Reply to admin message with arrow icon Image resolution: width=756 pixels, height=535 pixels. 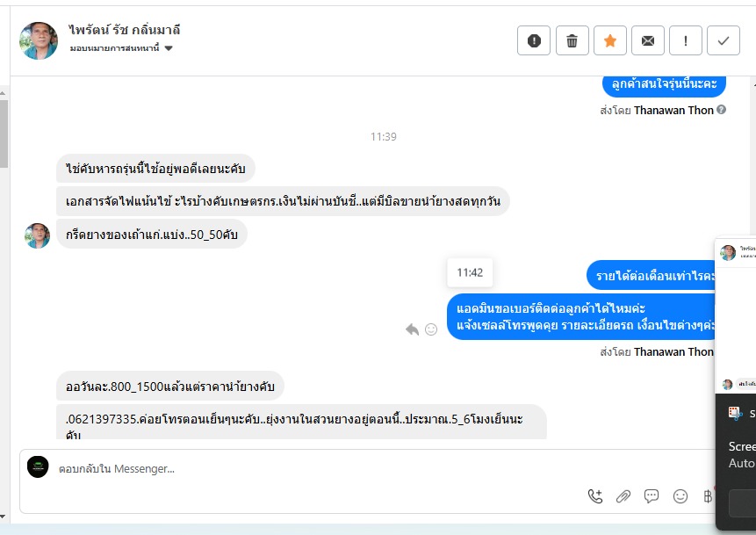tap(412, 329)
